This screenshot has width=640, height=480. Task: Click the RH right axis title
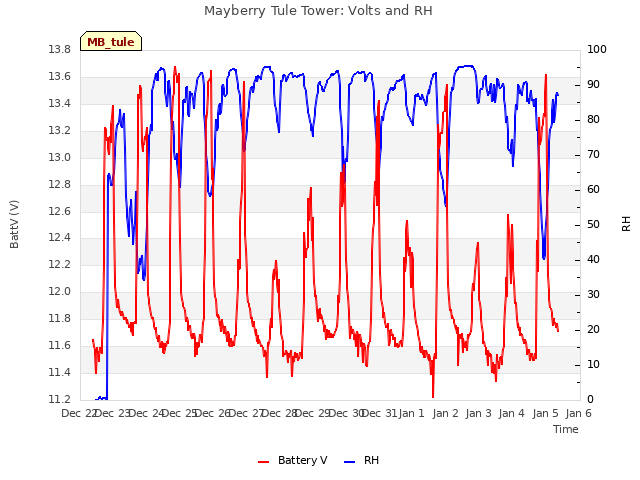(626, 224)
